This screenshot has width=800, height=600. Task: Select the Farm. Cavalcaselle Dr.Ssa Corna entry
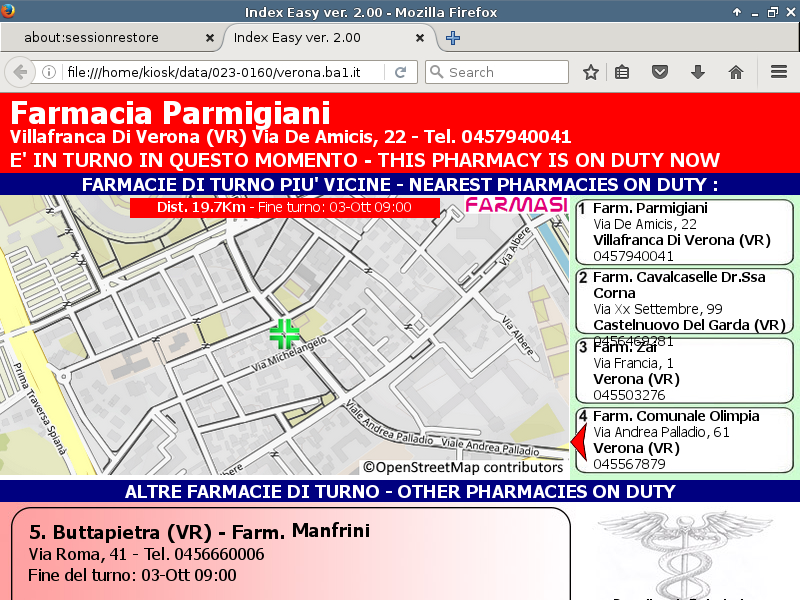683,300
